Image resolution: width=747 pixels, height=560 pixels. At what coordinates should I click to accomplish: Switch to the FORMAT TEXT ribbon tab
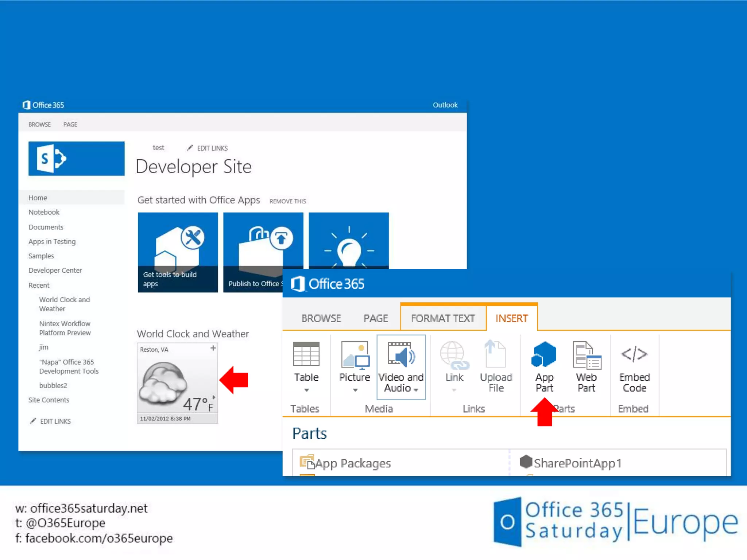click(443, 318)
